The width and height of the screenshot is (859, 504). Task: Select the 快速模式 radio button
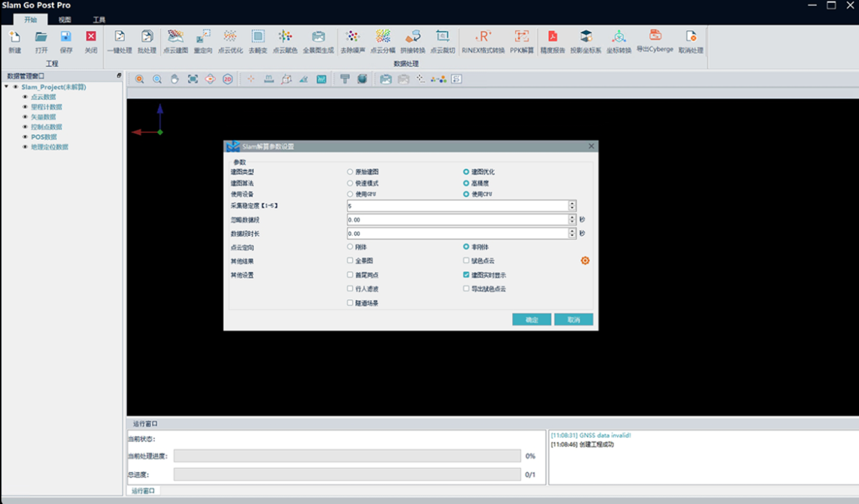pos(351,184)
